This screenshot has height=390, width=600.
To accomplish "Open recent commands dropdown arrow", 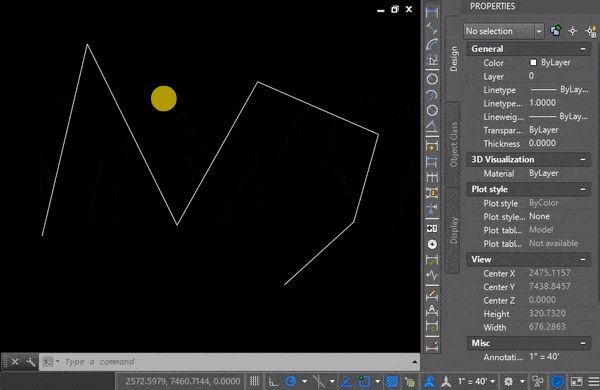I will coord(57,361).
